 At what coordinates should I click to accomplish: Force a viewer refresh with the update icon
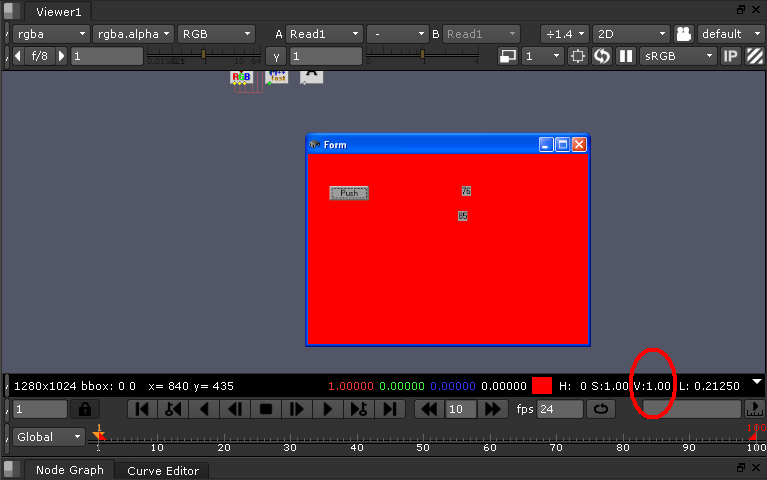click(x=602, y=56)
